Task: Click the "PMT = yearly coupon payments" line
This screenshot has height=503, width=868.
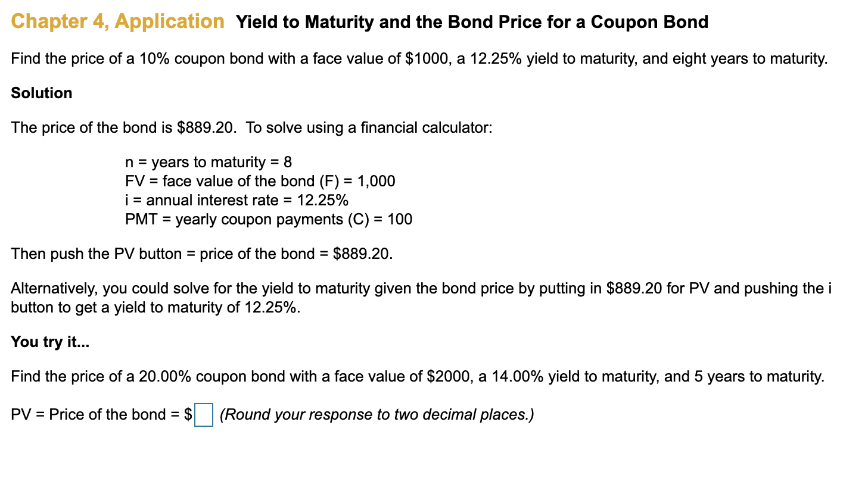Action: 269,219
